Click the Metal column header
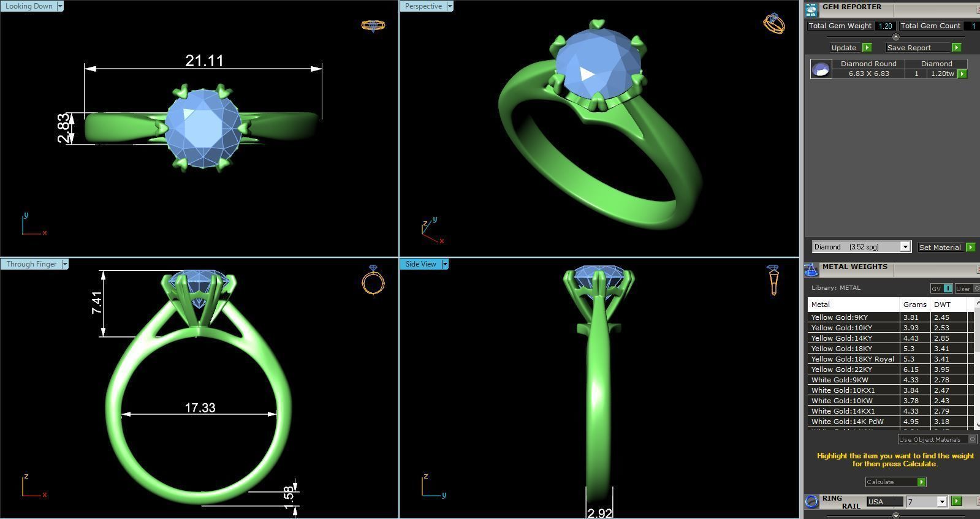This screenshot has height=519, width=980. (853, 305)
